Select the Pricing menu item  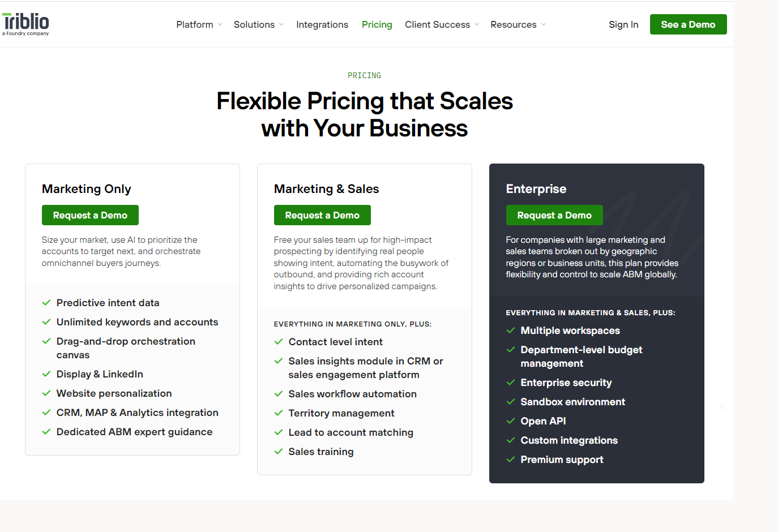pos(377,24)
